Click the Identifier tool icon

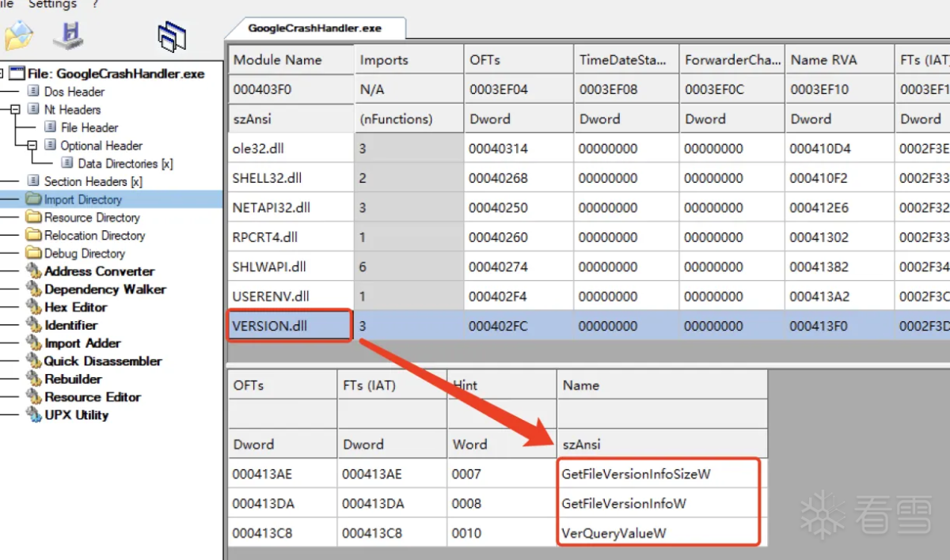tap(33, 325)
